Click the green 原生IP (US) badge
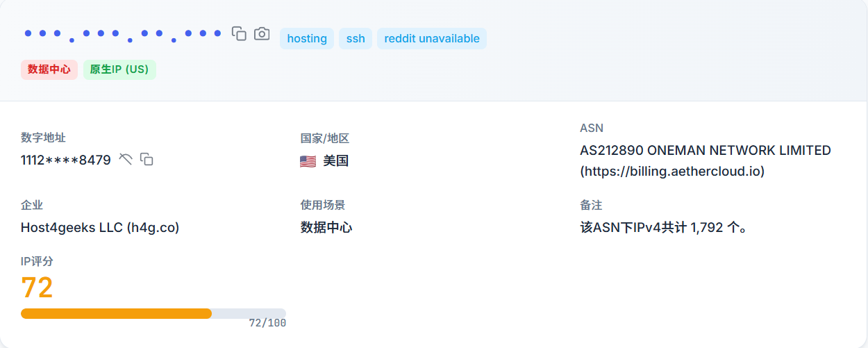 (x=119, y=69)
